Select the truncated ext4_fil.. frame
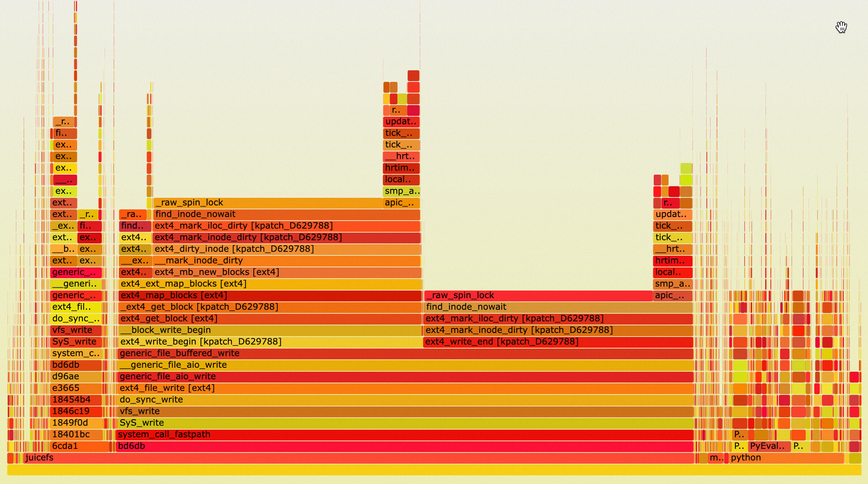This screenshot has width=868, height=484. click(76, 307)
